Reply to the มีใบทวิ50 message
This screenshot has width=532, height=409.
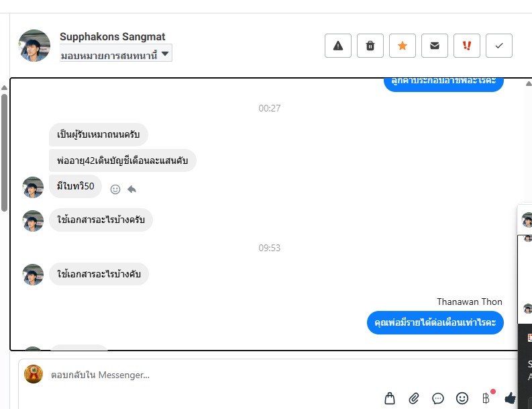[131, 189]
